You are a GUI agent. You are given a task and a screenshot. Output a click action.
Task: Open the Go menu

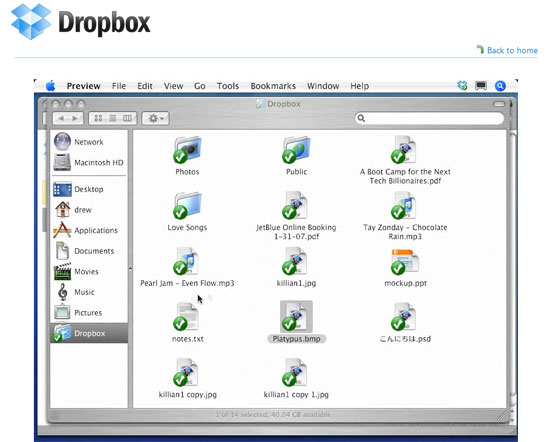pos(200,86)
